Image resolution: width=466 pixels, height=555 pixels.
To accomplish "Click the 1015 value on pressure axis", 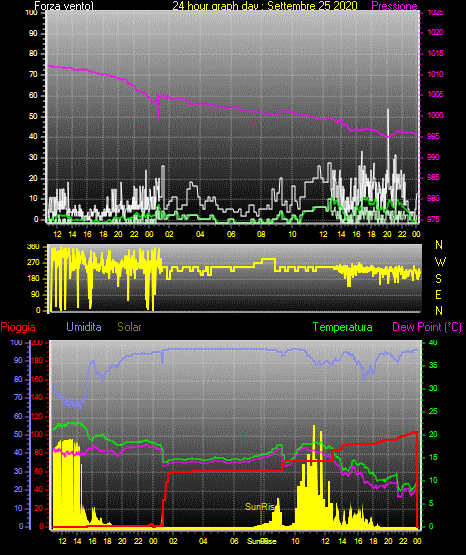I will click(x=435, y=53).
